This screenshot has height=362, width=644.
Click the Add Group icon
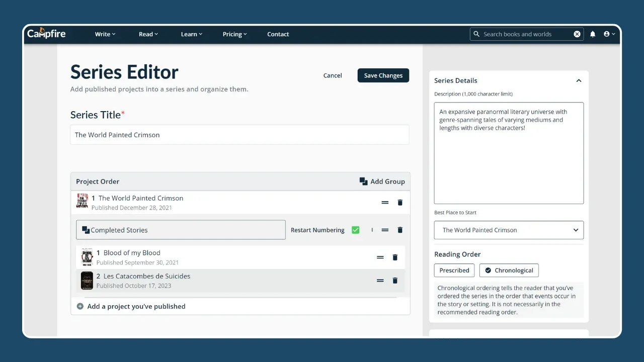[x=363, y=181]
